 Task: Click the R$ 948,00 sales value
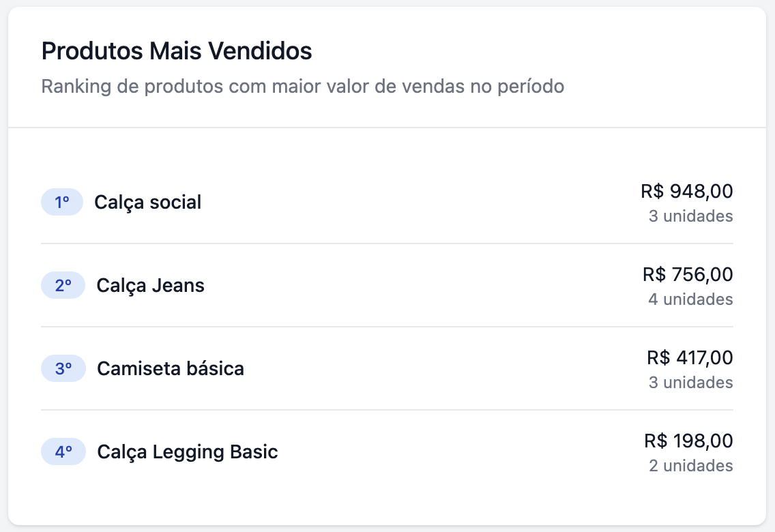(687, 192)
